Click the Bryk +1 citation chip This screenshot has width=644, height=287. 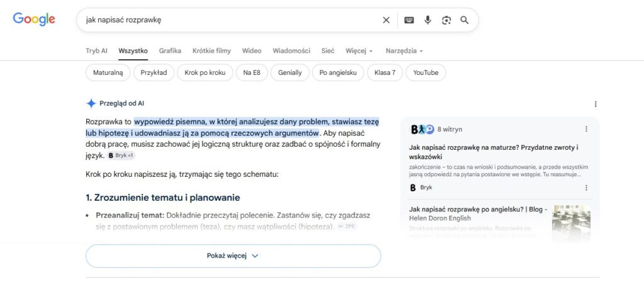coord(121,156)
